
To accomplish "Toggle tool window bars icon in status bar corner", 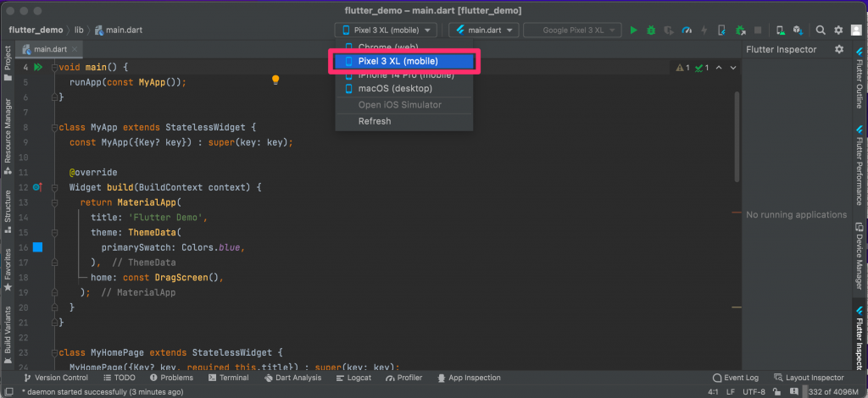I will (8, 392).
